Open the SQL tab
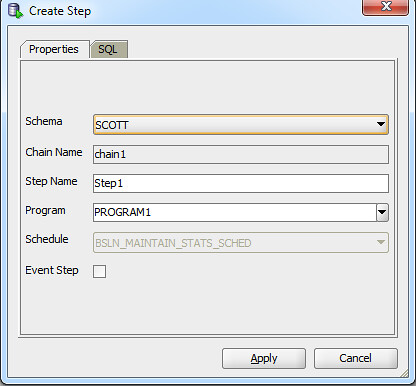 tap(108, 49)
